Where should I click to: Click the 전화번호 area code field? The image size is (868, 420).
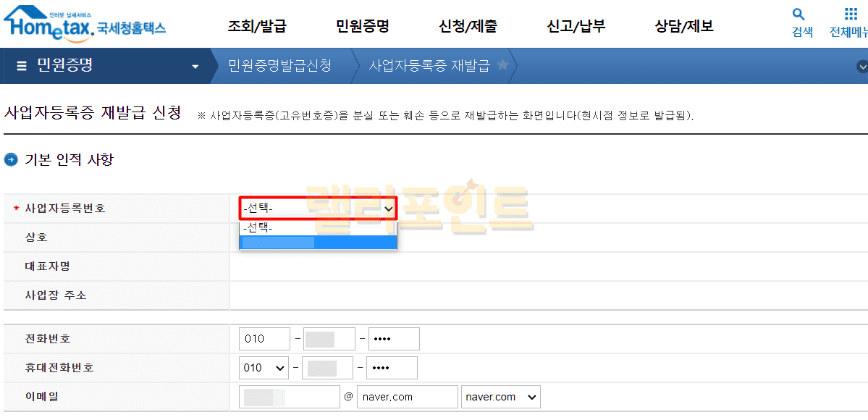click(264, 339)
